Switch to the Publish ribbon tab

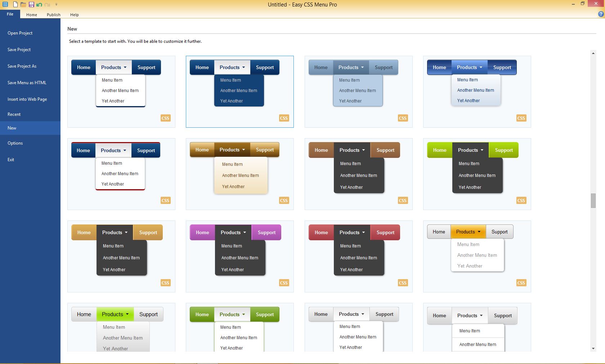pyautogui.click(x=54, y=15)
